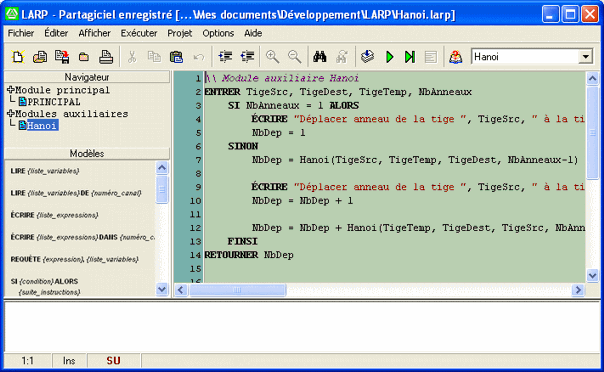604x372 pixels.
Task: Click the editor horizontal scrollbar thumb
Action: coord(237,290)
